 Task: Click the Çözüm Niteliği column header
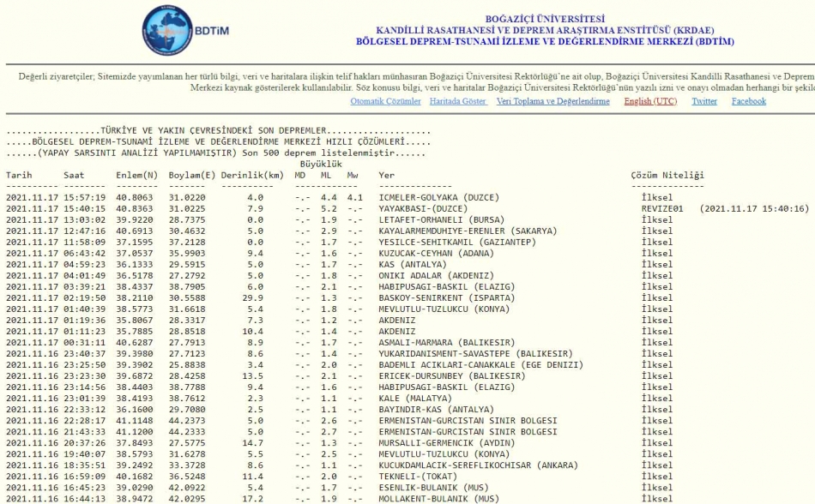point(667,176)
